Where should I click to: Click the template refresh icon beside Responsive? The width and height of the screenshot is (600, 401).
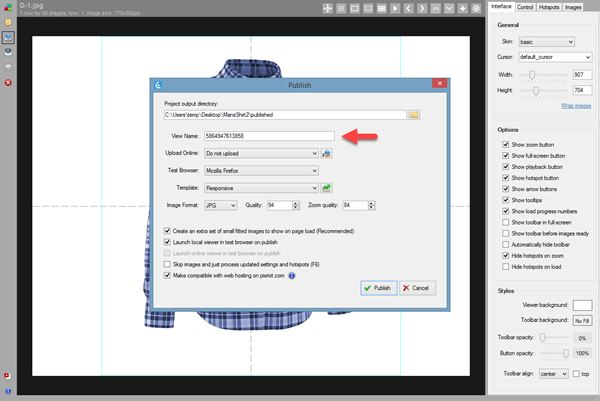tap(326, 187)
